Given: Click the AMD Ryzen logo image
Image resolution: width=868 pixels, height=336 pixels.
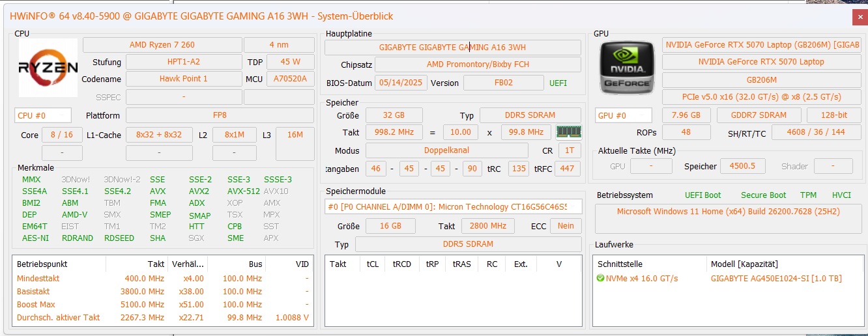Looking at the screenshot, I should click(x=48, y=68).
